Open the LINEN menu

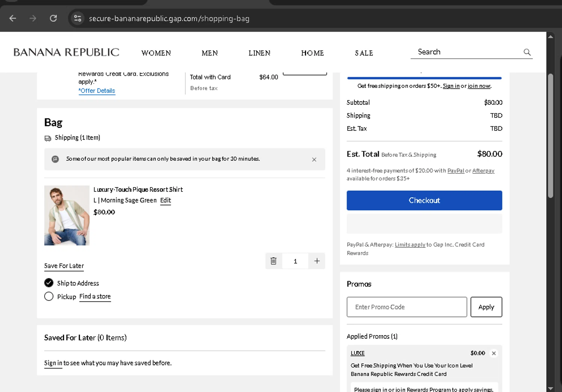click(x=259, y=53)
